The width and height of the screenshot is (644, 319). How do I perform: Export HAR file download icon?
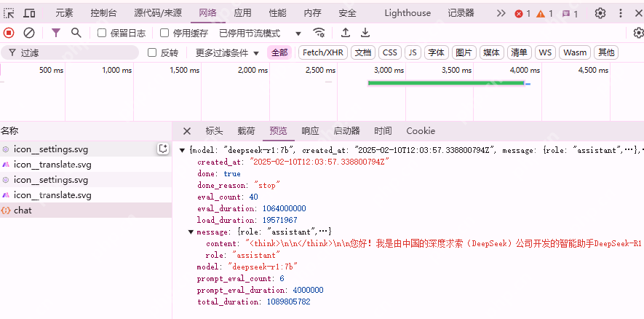365,33
